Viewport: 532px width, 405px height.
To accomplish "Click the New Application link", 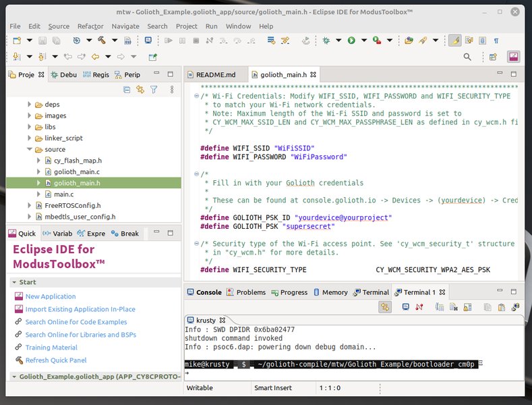I will [x=51, y=296].
